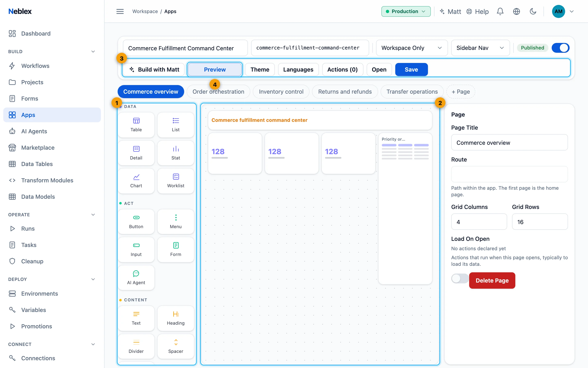Viewport: 588px width, 368px height.
Task: Add an AI Agent component
Action: pos(136,277)
